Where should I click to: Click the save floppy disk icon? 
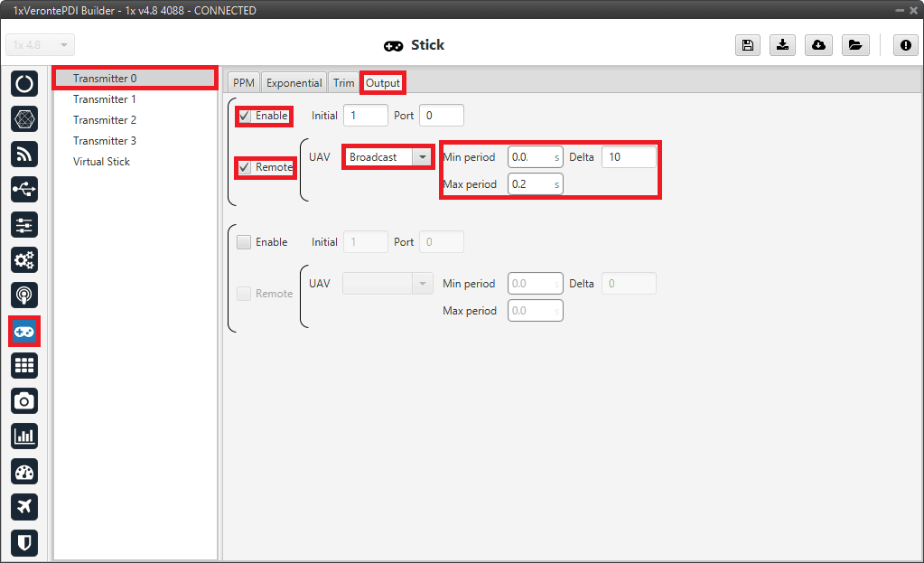(x=747, y=46)
